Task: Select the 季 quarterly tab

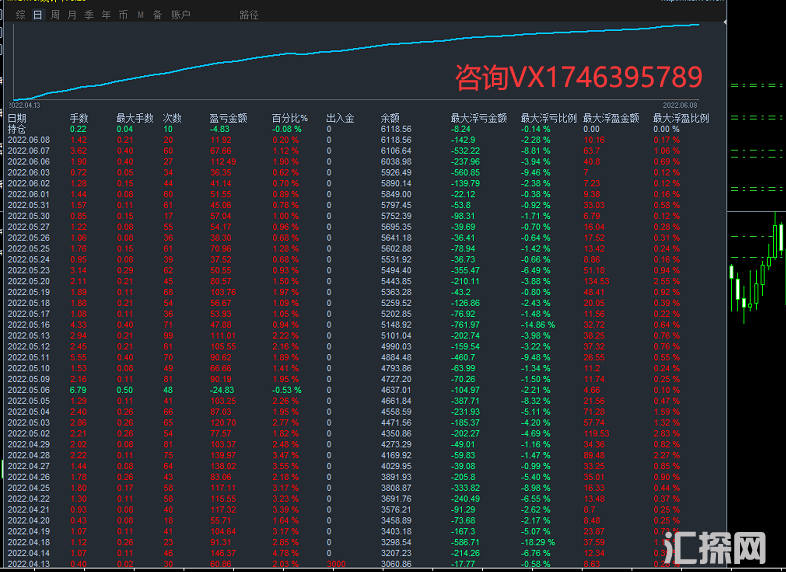Action: (x=88, y=15)
